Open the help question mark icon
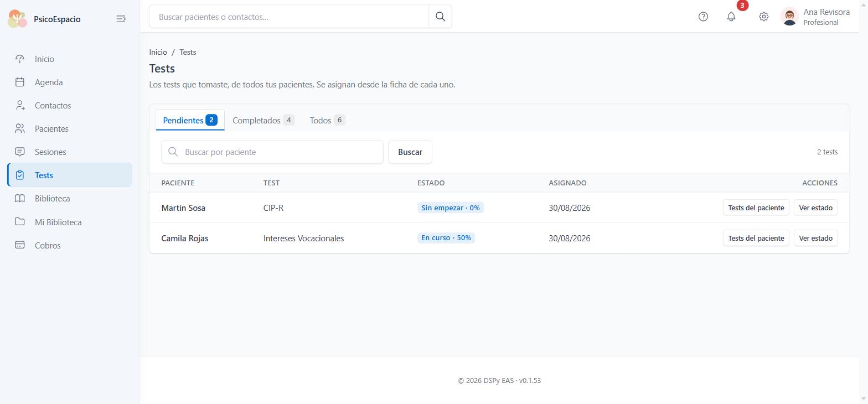This screenshot has width=868, height=404. click(x=703, y=17)
